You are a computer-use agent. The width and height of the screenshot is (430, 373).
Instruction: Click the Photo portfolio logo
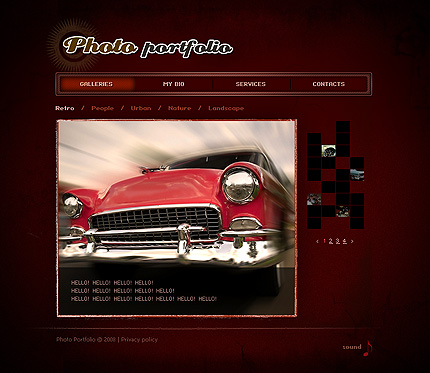coord(147,46)
